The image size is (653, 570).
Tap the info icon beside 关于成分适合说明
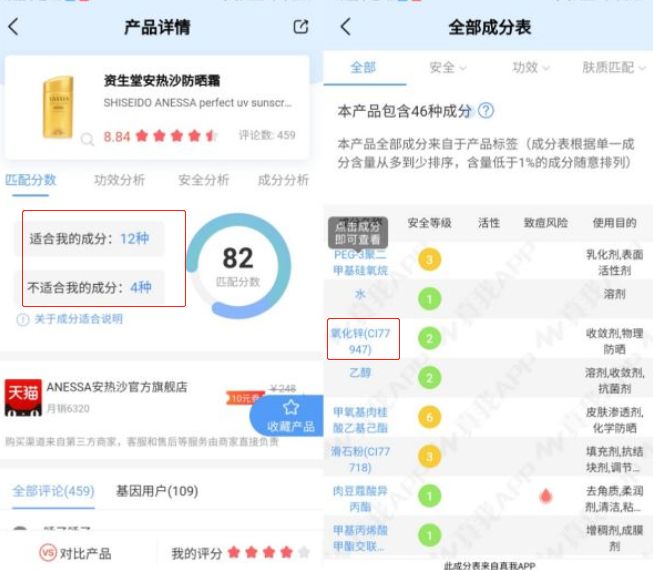[x=22, y=319]
